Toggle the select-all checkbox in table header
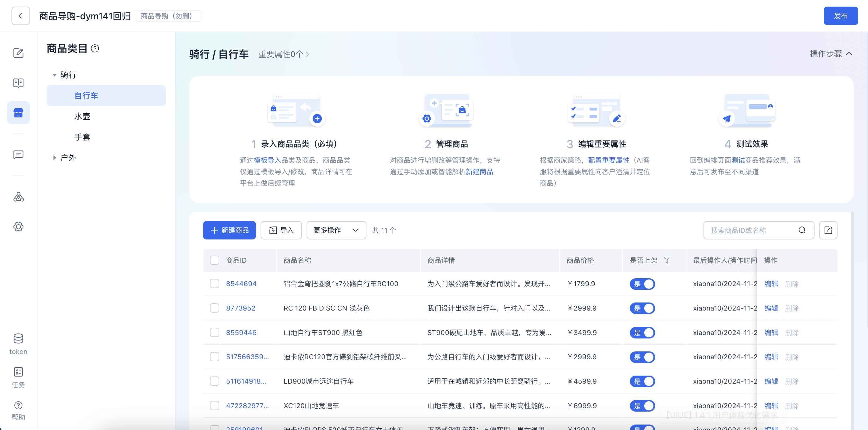This screenshot has height=430, width=868. coord(214,260)
